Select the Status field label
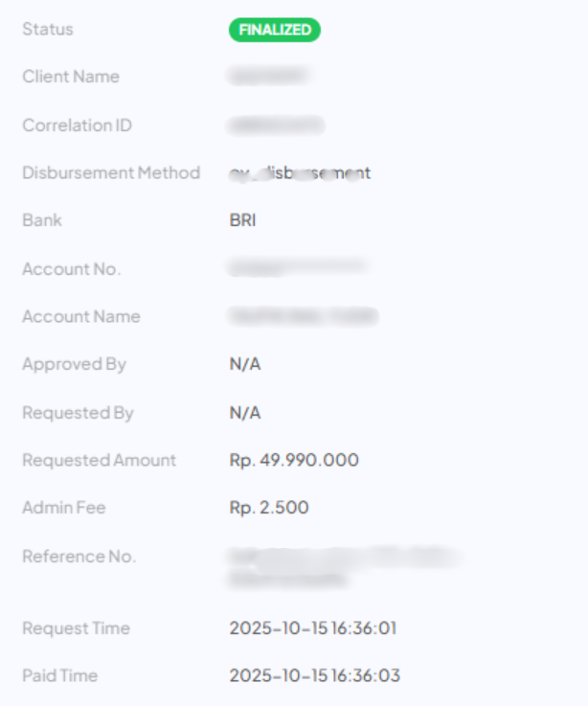 click(48, 30)
